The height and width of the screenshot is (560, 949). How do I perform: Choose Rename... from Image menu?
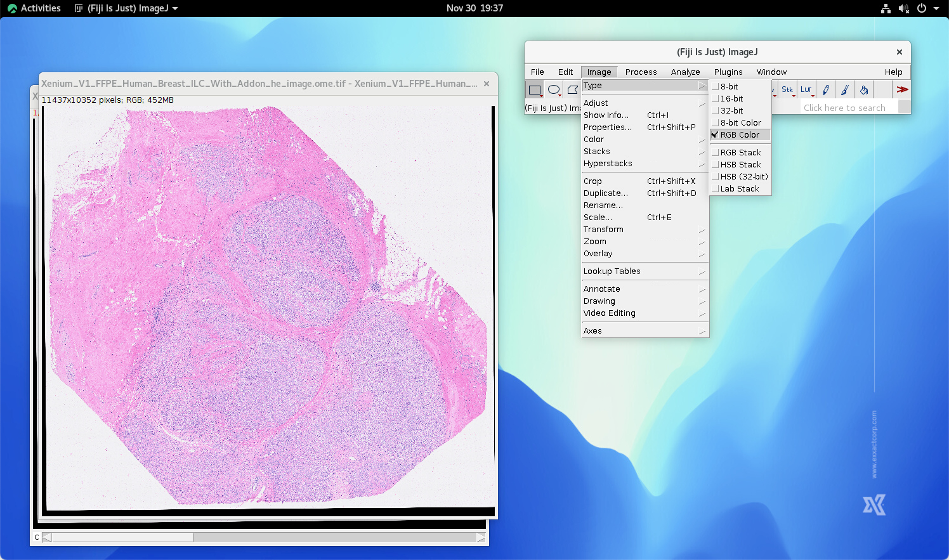coord(645,205)
